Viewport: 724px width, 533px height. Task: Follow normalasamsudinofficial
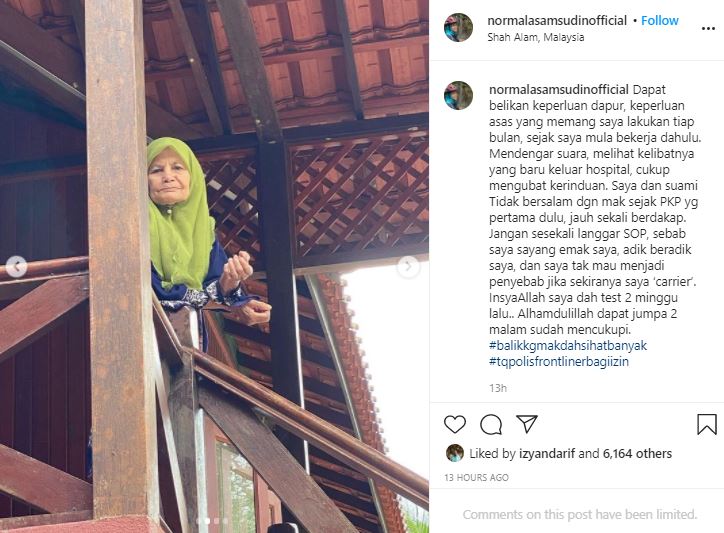tap(659, 20)
